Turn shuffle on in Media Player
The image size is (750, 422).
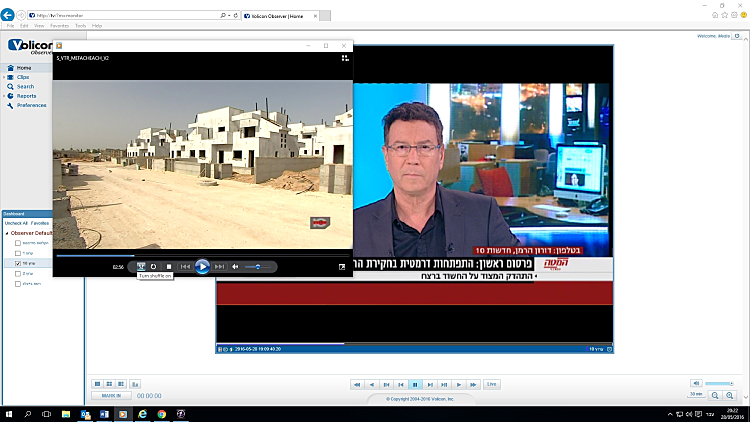pos(141,267)
